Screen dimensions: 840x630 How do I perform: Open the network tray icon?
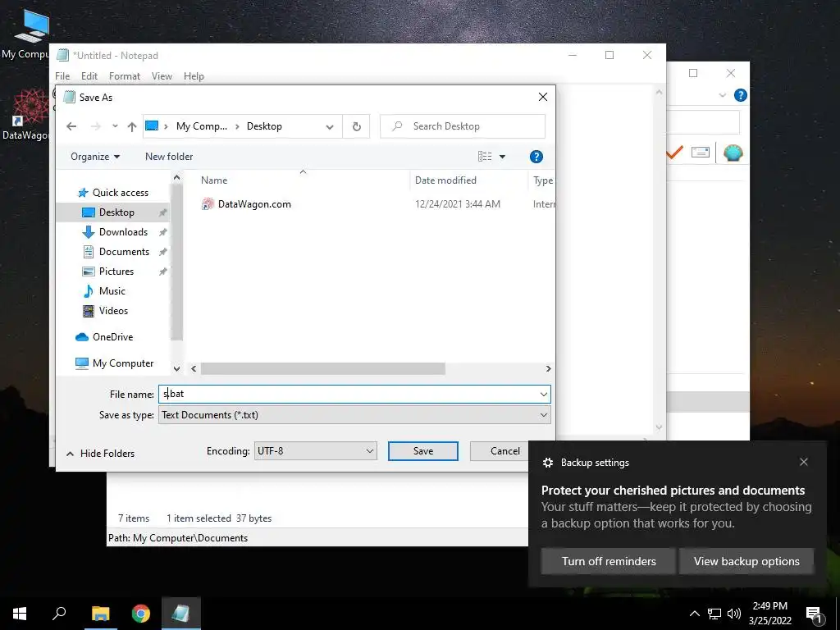tap(714, 614)
